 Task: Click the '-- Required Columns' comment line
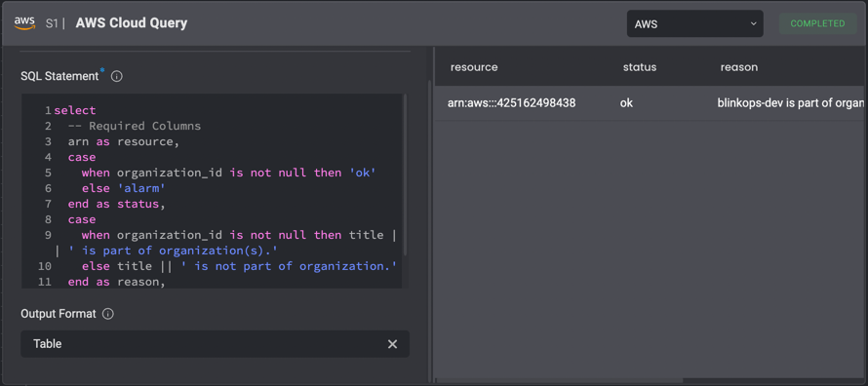pos(135,126)
